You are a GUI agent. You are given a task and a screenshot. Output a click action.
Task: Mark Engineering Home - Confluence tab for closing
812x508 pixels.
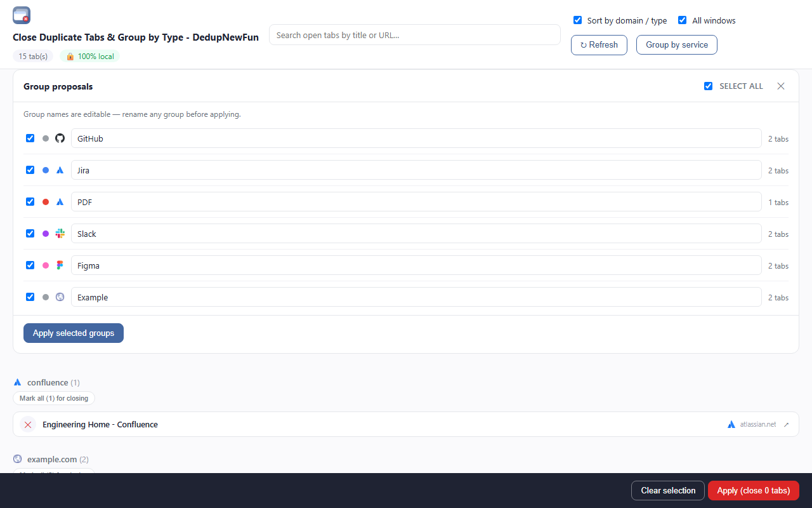[x=28, y=425]
